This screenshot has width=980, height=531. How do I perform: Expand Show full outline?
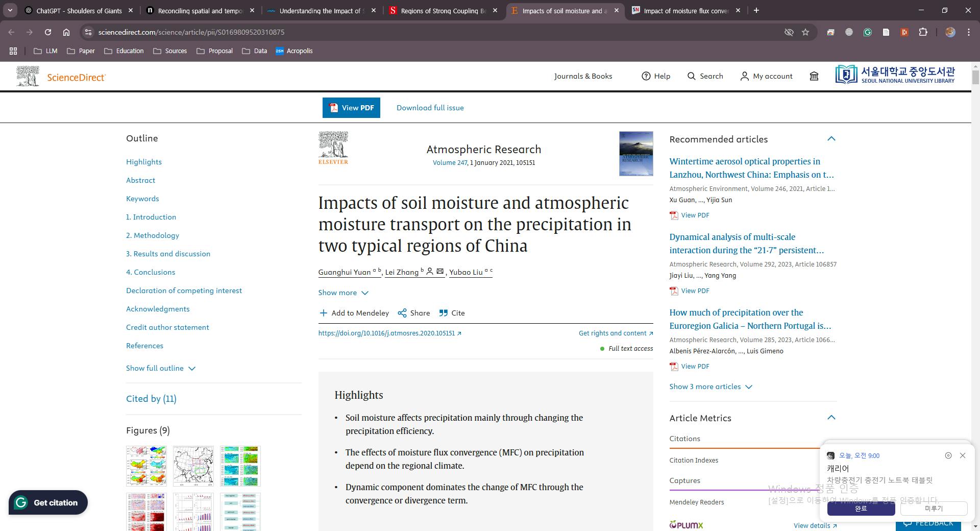(x=161, y=368)
